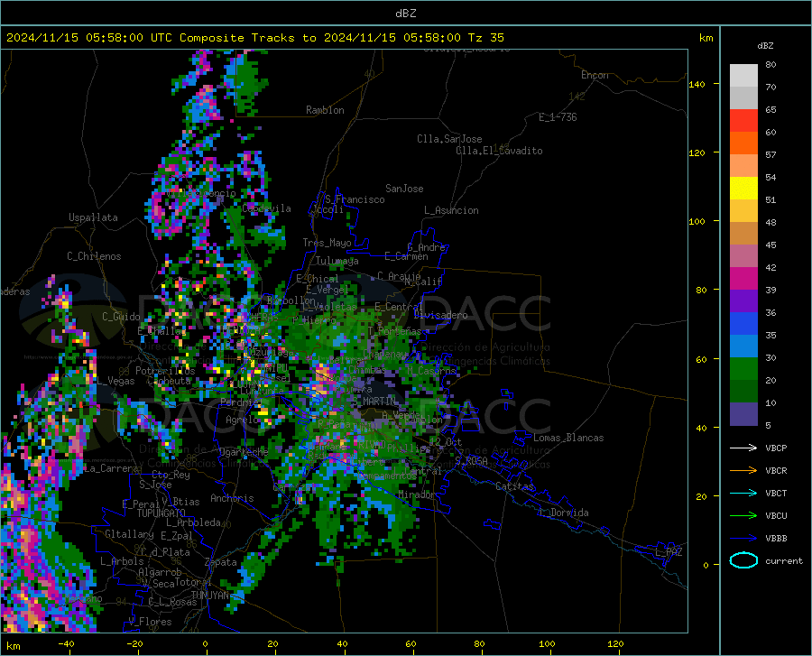Click the 'TUPUNGATO' place label

pyautogui.click(x=161, y=513)
